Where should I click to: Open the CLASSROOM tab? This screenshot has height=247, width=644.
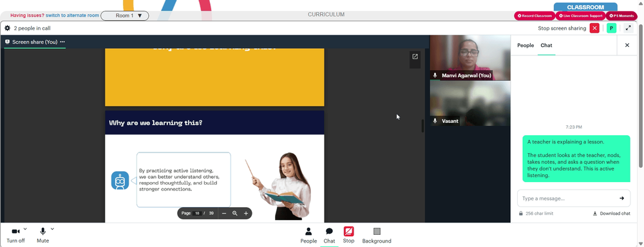tap(585, 7)
